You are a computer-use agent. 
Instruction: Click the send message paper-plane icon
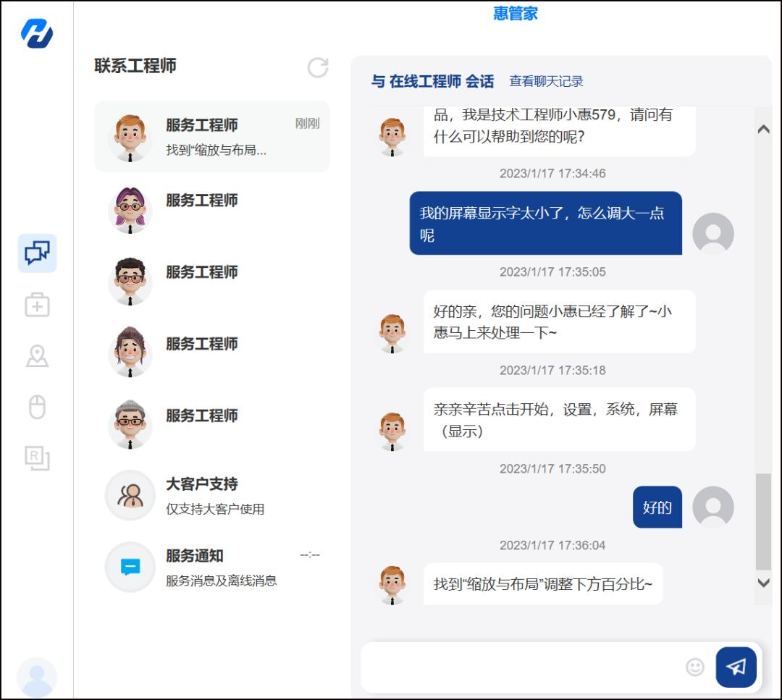pyautogui.click(x=736, y=666)
